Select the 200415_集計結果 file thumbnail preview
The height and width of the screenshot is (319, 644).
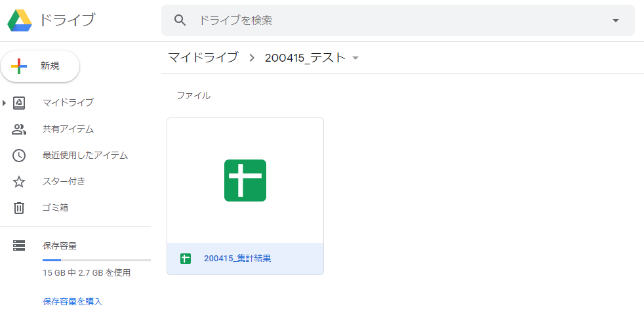pyautogui.click(x=245, y=181)
